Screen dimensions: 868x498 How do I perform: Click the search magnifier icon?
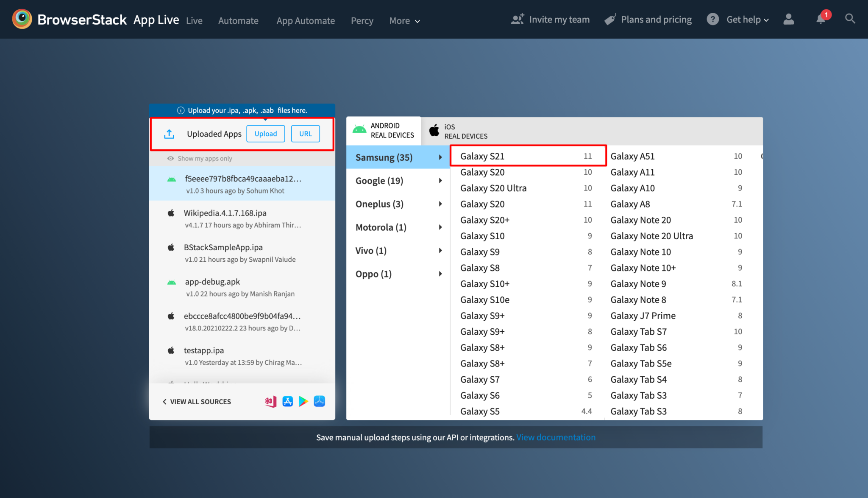tap(850, 19)
